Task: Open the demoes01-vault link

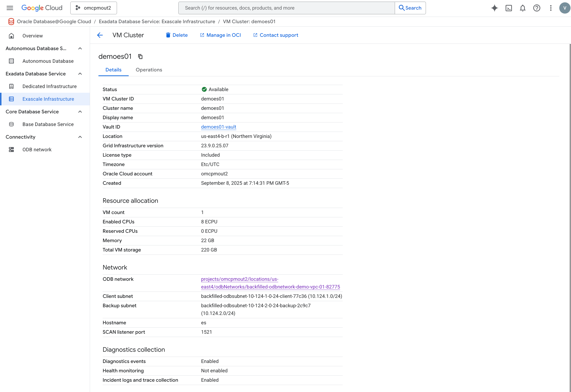Action: (x=218, y=127)
